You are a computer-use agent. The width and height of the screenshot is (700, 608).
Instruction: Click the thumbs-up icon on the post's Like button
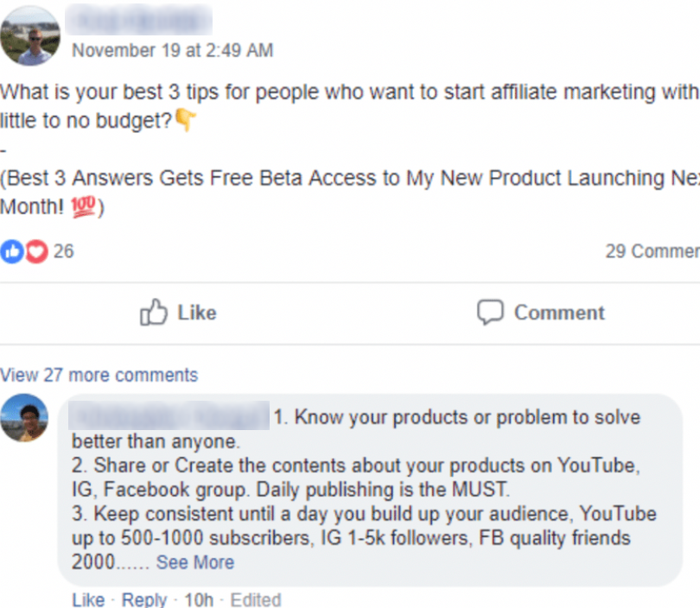pyautogui.click(x=153, y=312)
